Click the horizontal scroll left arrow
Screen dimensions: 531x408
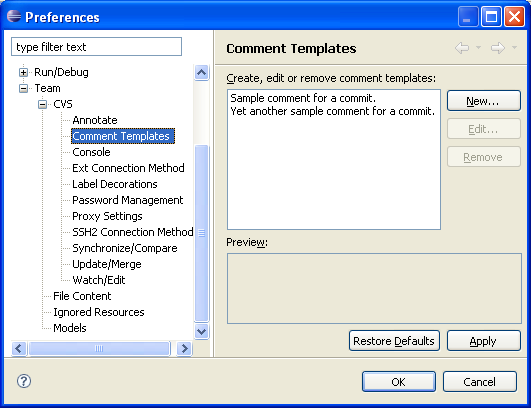19,348
